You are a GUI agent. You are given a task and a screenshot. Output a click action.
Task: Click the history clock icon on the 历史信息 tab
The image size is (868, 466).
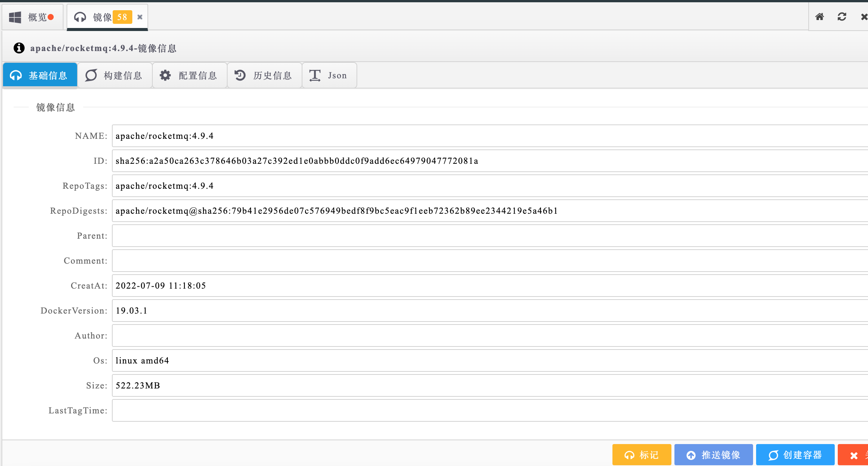240,75
